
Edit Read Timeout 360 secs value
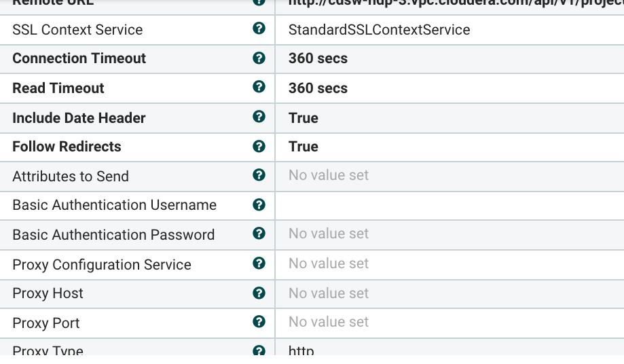pos(318,88)
